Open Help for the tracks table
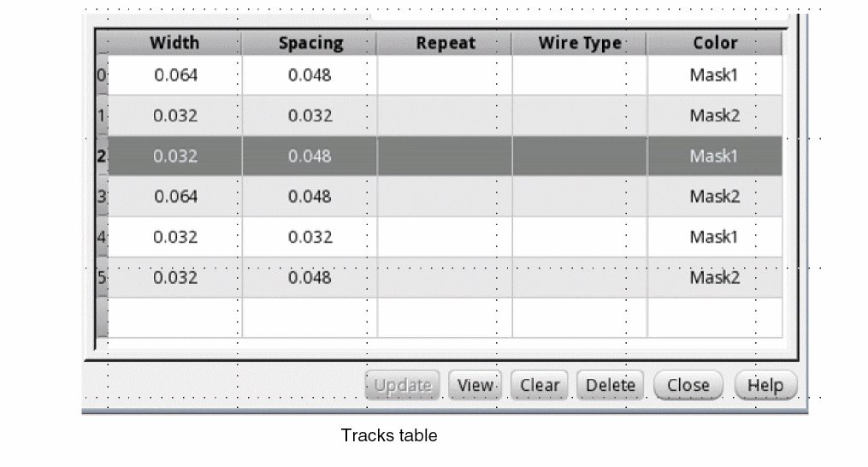This screenshot has width=868, height=467. (765, 385)
